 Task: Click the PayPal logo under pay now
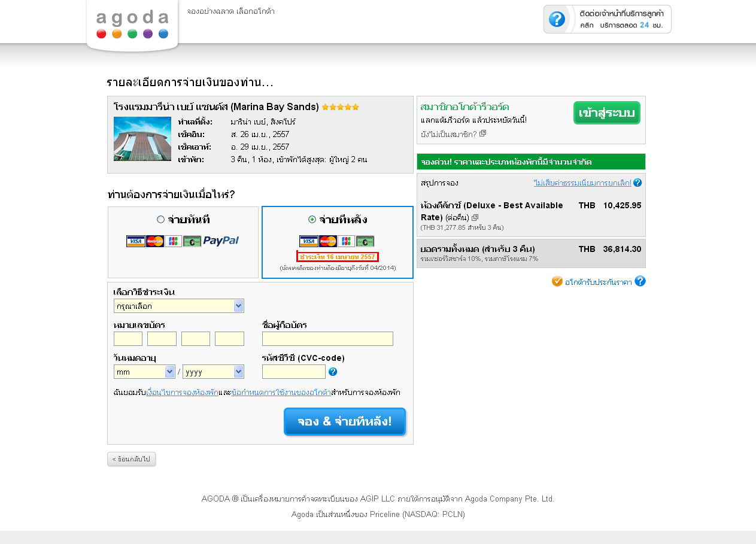221,241
